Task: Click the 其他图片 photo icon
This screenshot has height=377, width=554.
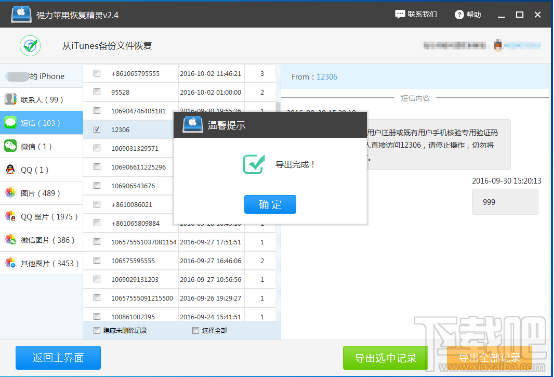Action: coord(10,263)
